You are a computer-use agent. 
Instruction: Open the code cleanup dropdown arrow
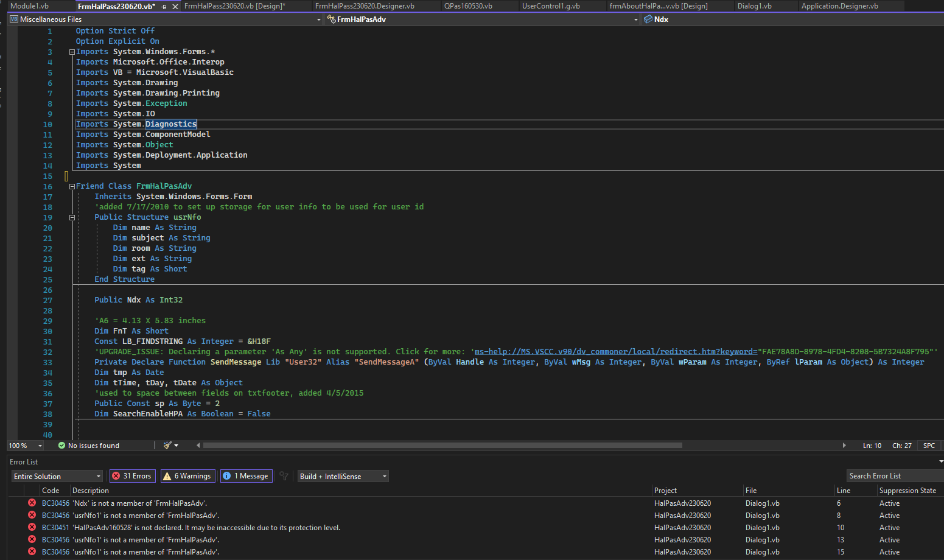pyautogui.click(x=177, y=446)
